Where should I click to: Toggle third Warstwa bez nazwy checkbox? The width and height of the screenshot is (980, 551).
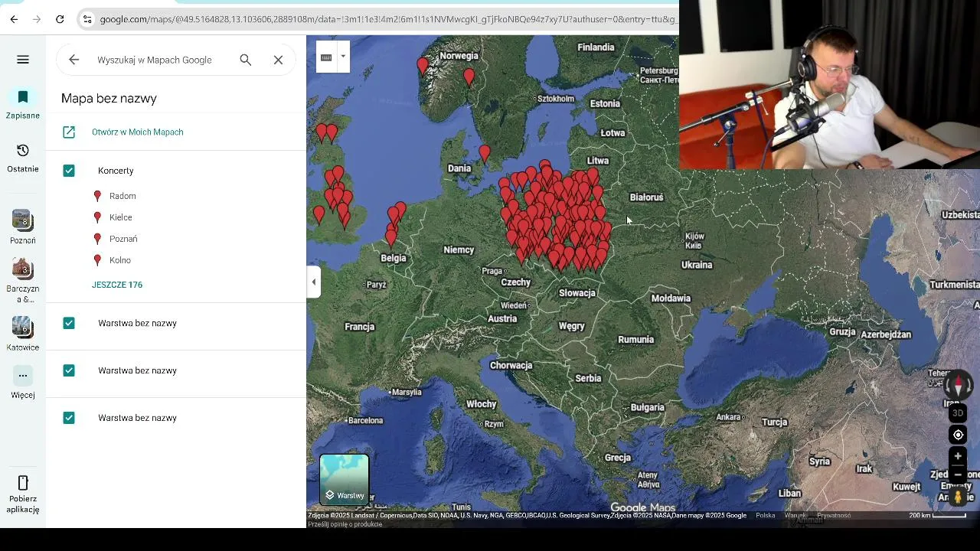(x=69, y=418)
